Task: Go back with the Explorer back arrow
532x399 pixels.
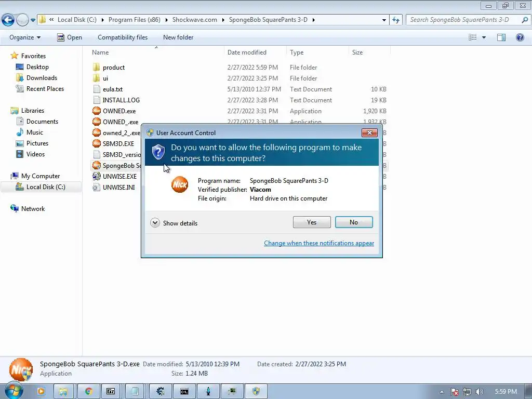Action: pyautogui.click(x=8, y=20)
